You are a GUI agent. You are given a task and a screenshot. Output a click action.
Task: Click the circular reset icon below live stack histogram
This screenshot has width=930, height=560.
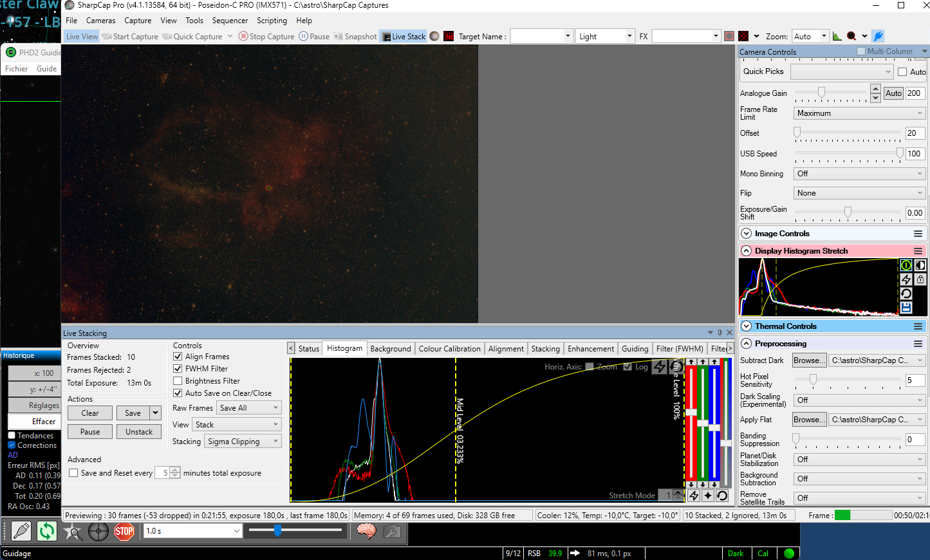click(x=722, y=496)
